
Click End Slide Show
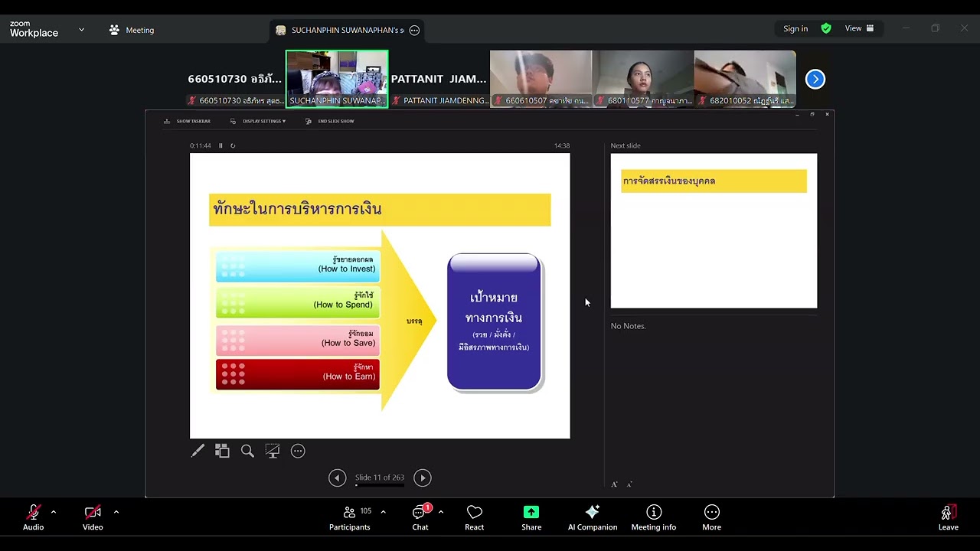coord(330,121)
